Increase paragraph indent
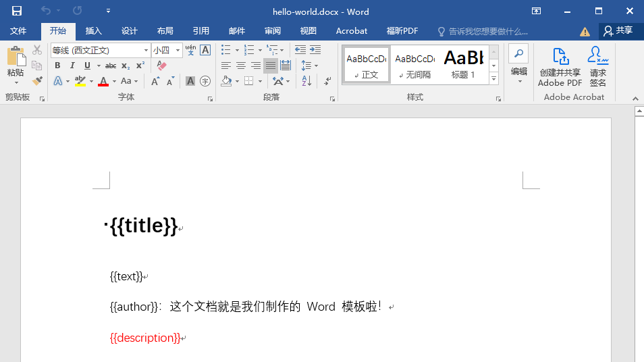This screenshot has width=644, height=362. click(315, 50)
